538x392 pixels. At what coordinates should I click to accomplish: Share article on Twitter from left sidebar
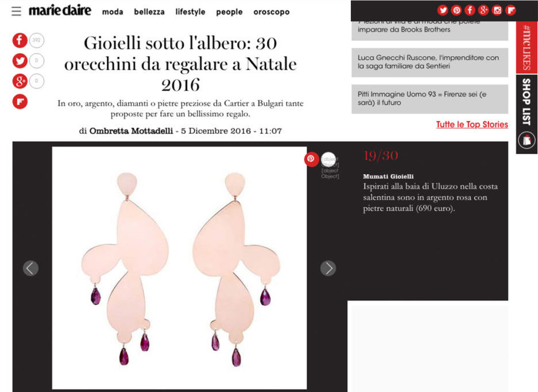tap(20, 61)
